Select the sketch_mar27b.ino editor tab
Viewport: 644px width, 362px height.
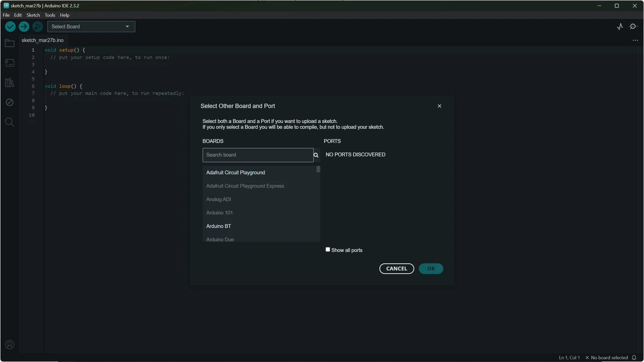point(43,40)
